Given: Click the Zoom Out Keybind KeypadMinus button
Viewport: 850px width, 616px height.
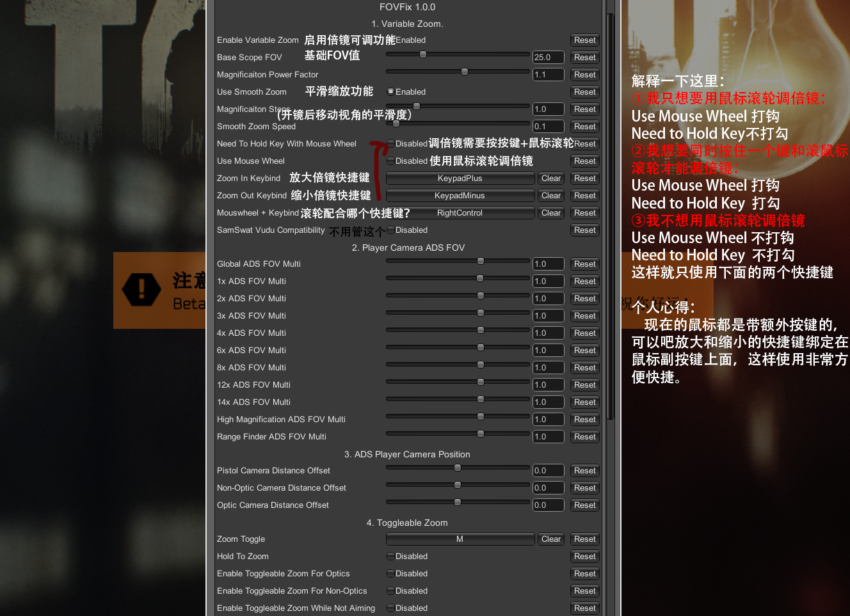Looking at the screenshot, I should (460, 196).
